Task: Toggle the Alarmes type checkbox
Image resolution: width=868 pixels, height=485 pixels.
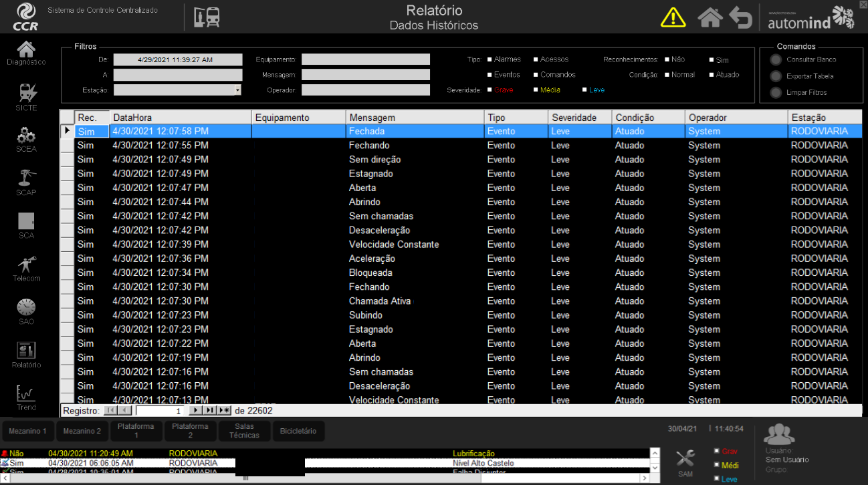Action: click(490, 59)
